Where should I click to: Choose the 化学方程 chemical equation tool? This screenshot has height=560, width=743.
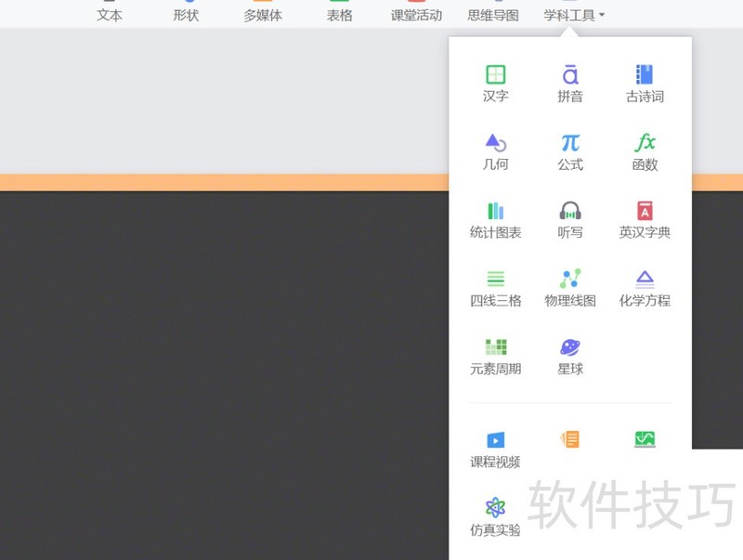tap(645, 287)
